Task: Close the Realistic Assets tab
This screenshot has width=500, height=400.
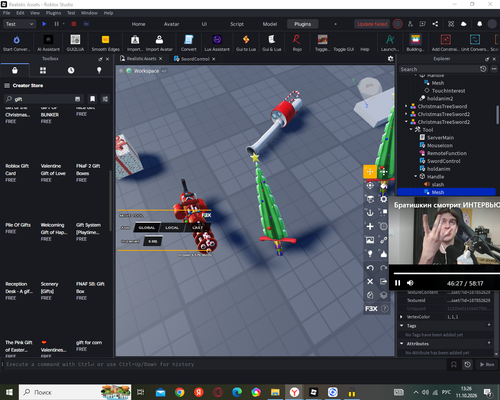Action: pyautogui.click(x=161, y=59)
